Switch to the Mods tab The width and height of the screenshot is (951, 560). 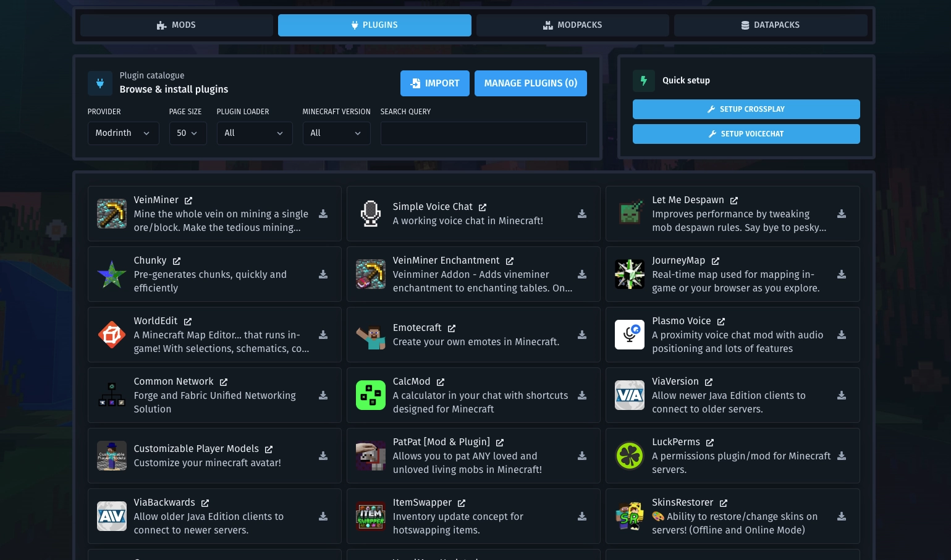pyautogui.click(x=177, y=25)
